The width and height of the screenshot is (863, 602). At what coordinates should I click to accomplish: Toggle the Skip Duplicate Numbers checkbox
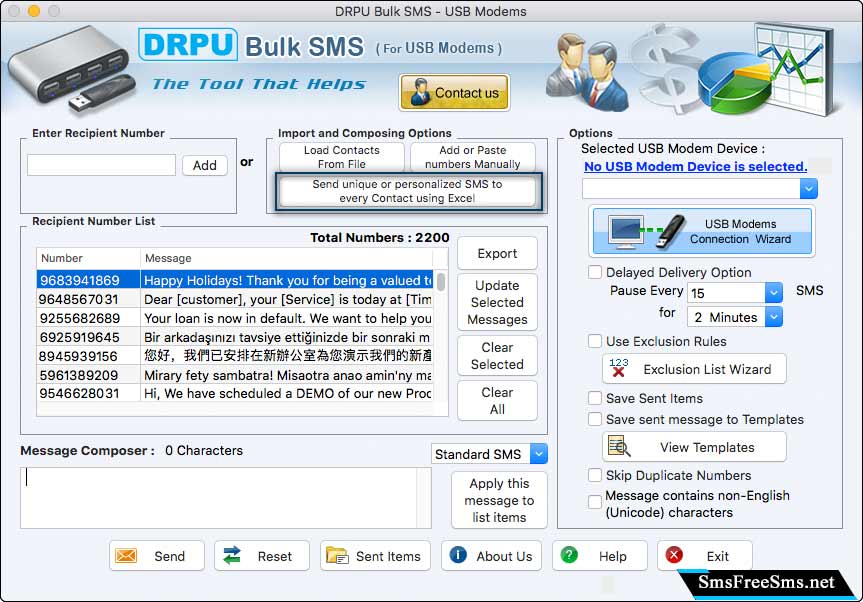[595, 476]
